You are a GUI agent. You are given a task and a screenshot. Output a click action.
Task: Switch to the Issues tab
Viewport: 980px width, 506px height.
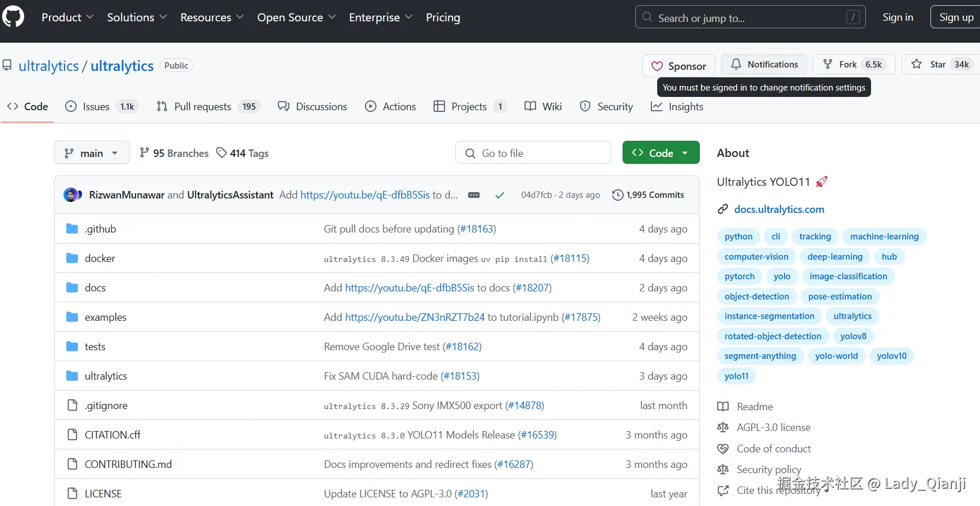[101, 107]
